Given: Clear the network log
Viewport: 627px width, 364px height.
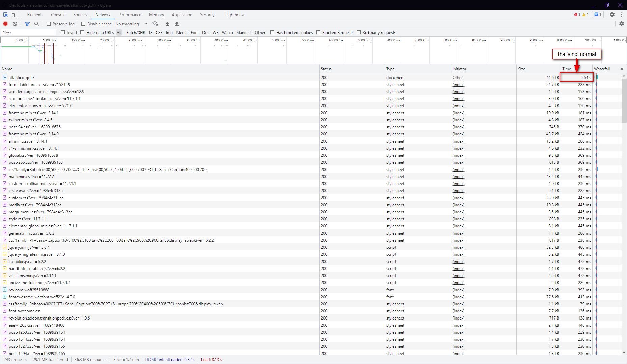Looking at the screenshot, I should pos(15,24).
